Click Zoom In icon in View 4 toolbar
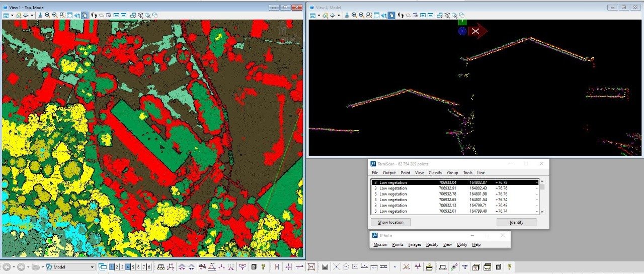 354,15
